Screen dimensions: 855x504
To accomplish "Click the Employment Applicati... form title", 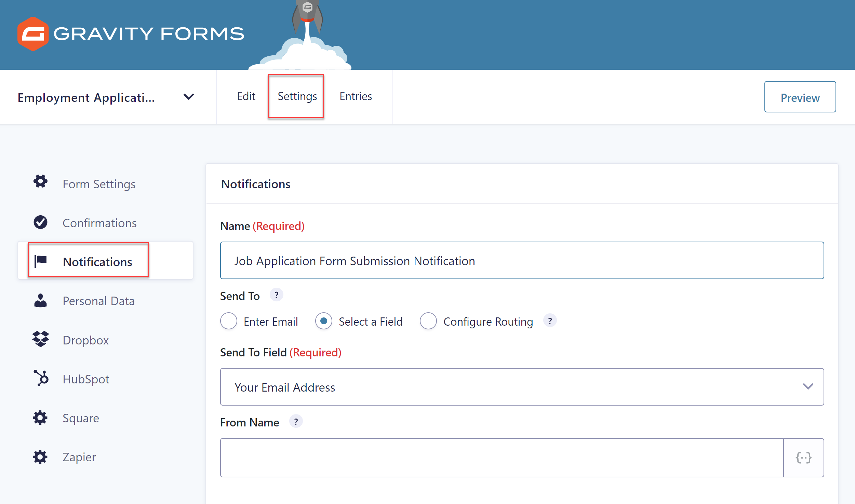I will tap(86, 98).
